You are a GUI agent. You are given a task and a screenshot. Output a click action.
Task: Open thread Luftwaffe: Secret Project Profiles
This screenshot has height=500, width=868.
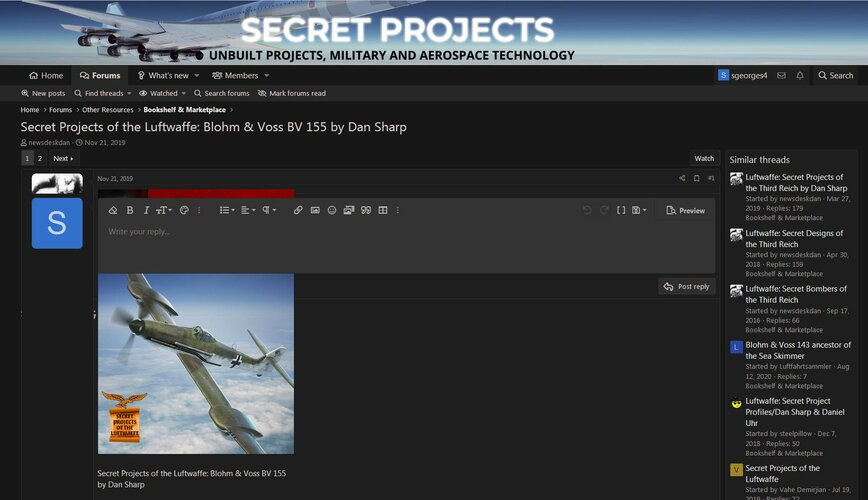click(x=794, y=412)
